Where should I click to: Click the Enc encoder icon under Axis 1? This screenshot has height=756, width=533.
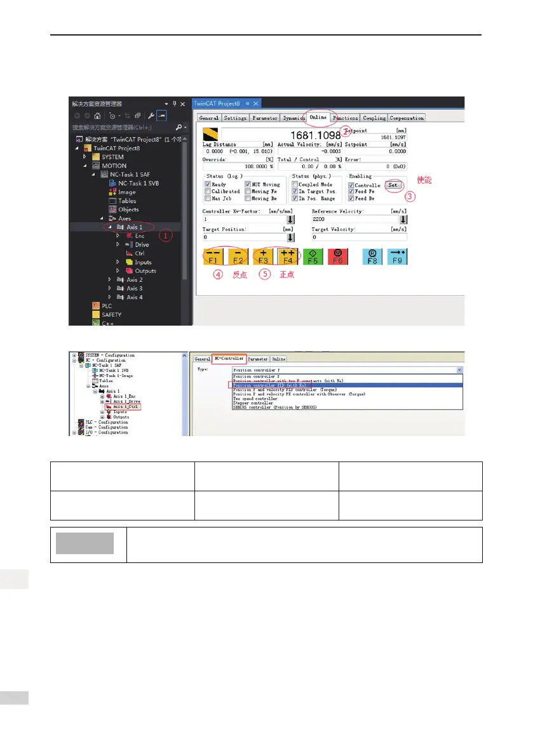click(129, 235)
